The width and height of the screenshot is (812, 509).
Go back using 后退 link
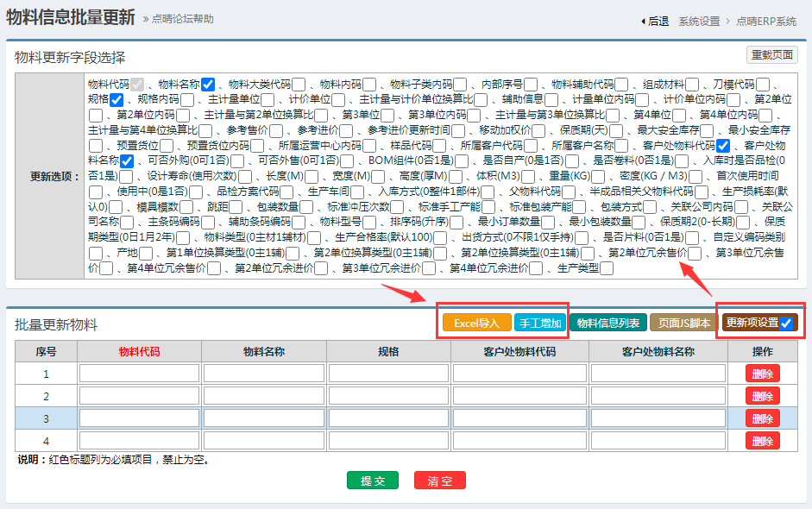658,21
